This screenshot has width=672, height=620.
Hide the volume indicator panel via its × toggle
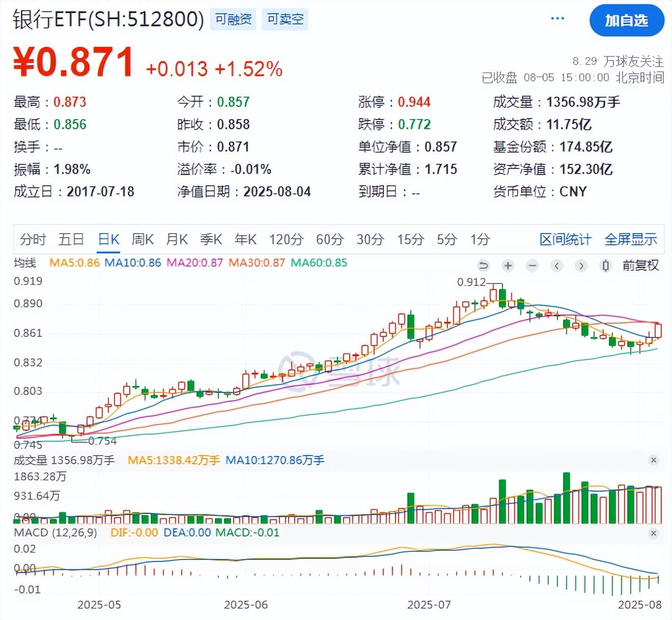click(653, 460)
